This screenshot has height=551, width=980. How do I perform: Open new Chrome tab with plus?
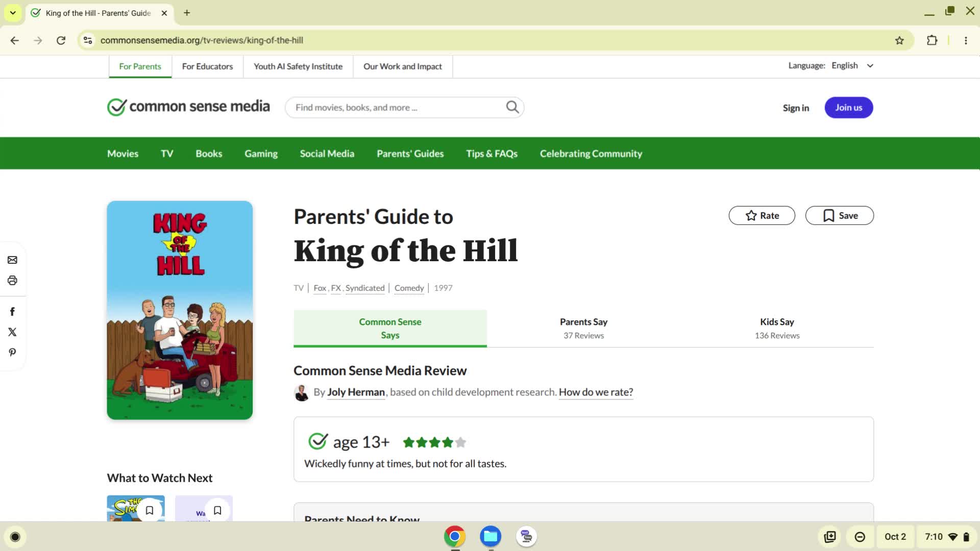point(187,13)
